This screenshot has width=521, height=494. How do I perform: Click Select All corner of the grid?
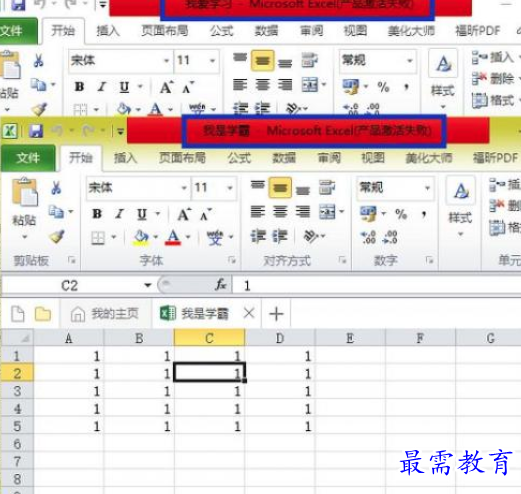pyautogui.click(x=17, y=338)
